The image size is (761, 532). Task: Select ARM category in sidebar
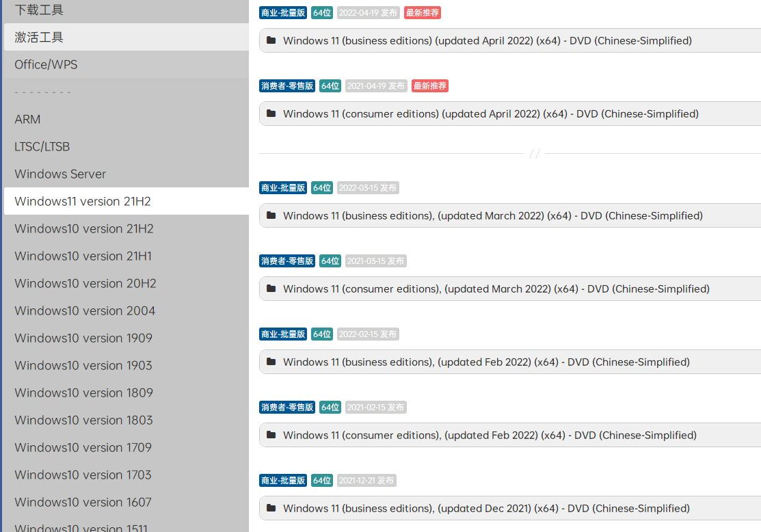pos(126,120)
